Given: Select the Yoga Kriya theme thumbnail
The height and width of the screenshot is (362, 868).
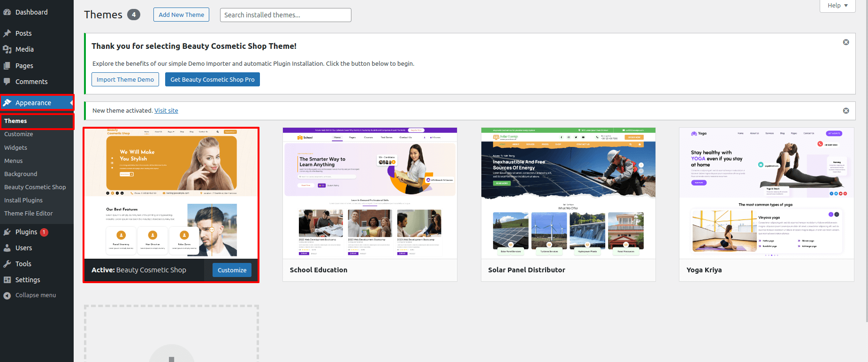Looking at the screenshot, I should point(766,193).
